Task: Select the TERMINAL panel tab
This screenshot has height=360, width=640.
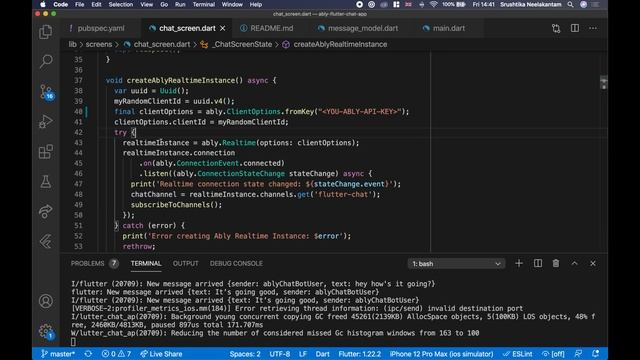Action: coord(146,264)
